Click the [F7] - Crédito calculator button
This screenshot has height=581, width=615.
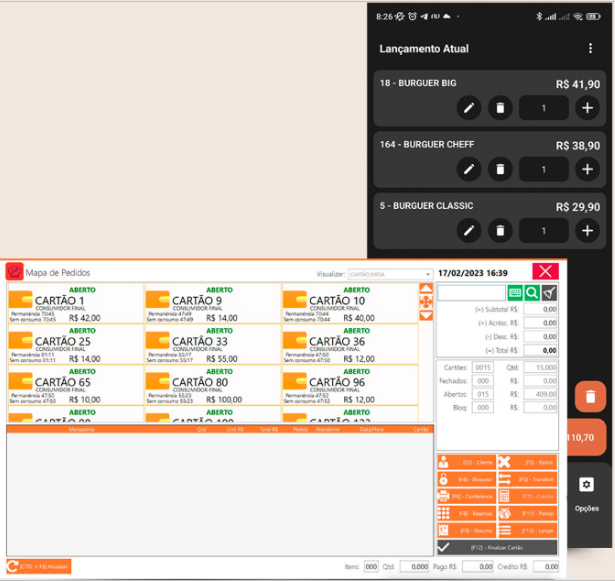click(527, 496)
